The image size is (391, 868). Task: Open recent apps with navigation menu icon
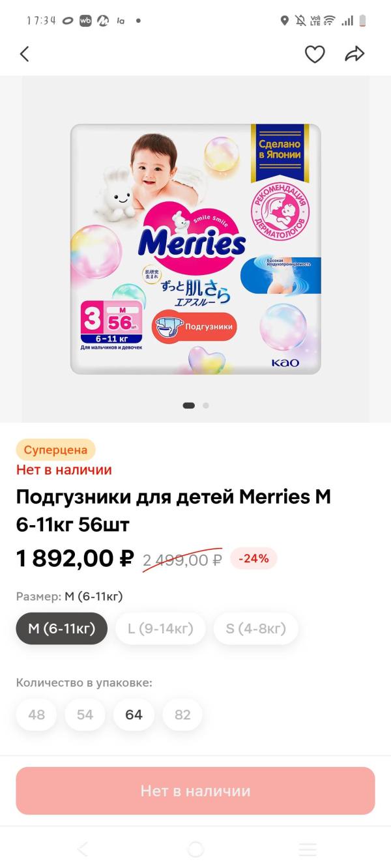click(x=308, y=848)
